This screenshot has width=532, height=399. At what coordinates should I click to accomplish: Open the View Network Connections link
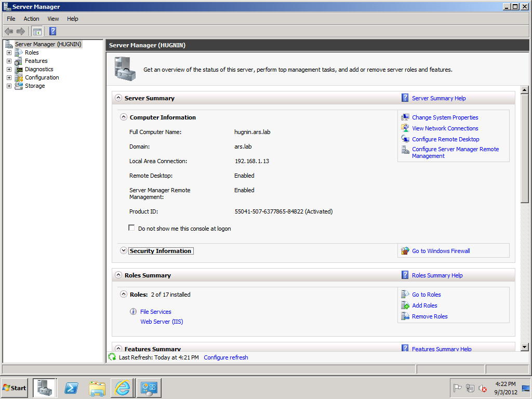pos(445,128)
